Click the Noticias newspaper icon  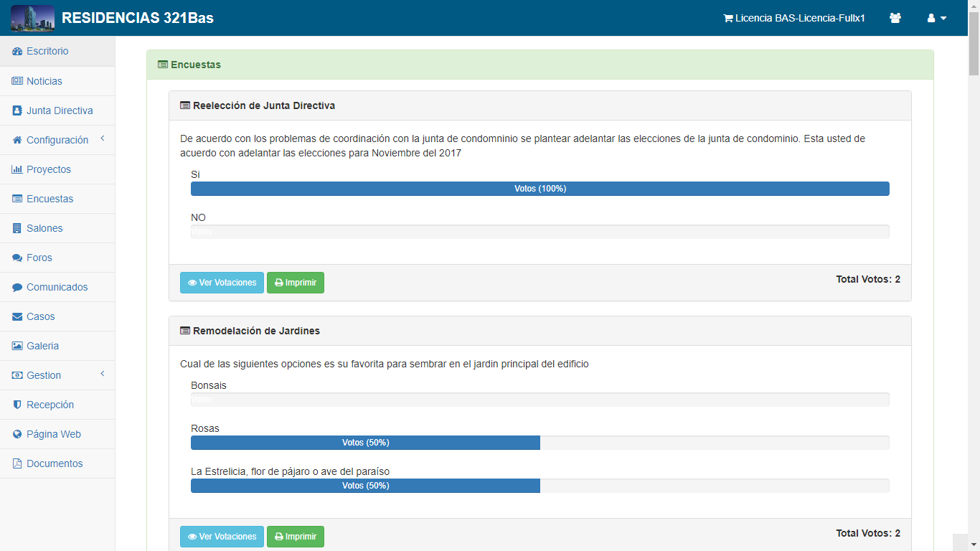[17, 81]
